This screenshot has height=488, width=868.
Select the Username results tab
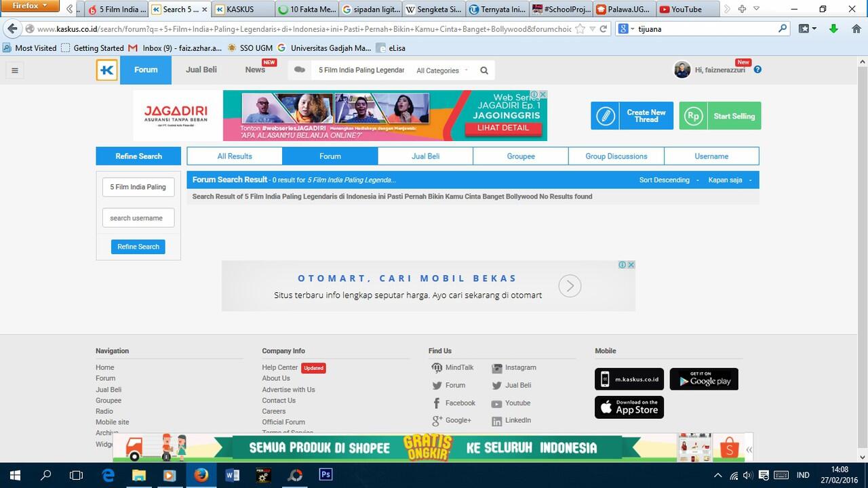click(711, 156)
